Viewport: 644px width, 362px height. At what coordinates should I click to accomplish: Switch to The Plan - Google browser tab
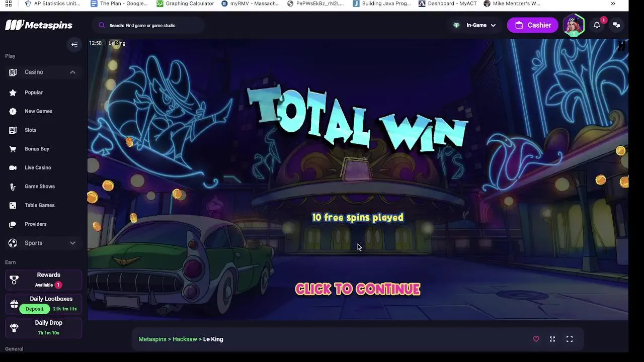tap(119, 4)
